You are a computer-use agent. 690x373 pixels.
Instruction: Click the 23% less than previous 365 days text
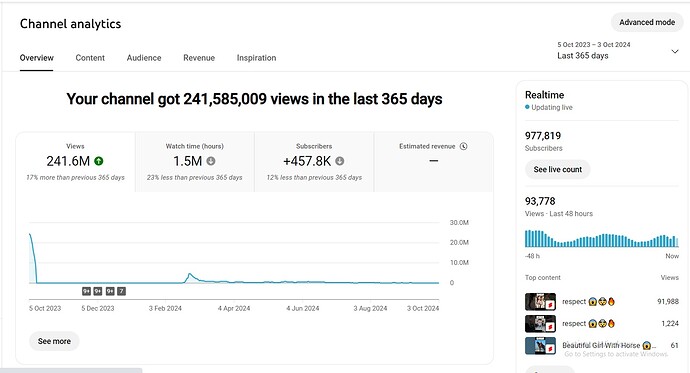pyautogui.click(x=195, y=177)
